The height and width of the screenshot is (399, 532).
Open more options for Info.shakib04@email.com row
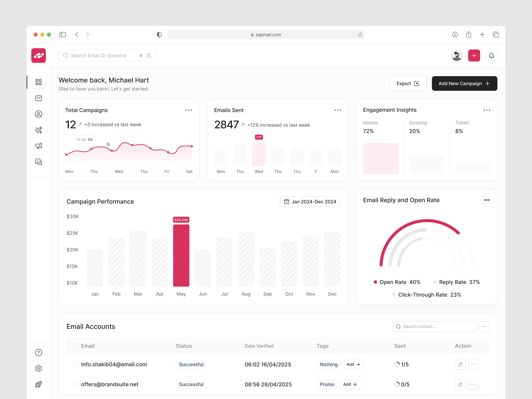point(473,364)
